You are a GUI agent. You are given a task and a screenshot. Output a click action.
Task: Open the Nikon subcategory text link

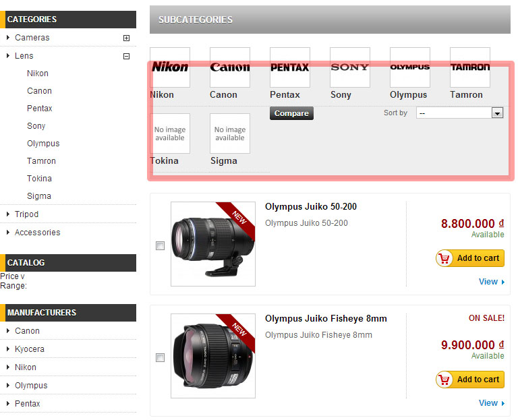coord(162,95)
